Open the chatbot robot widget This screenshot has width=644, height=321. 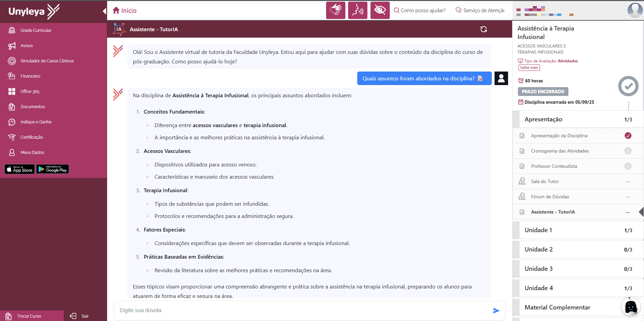pos(631,306)
